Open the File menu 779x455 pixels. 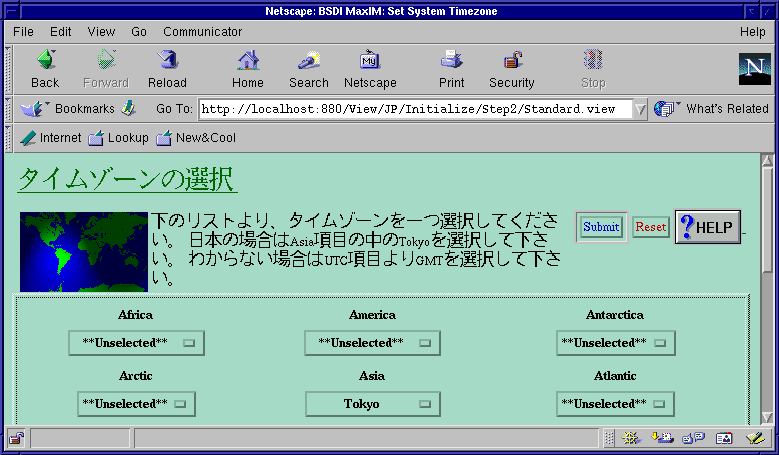[x=23, y=32]
